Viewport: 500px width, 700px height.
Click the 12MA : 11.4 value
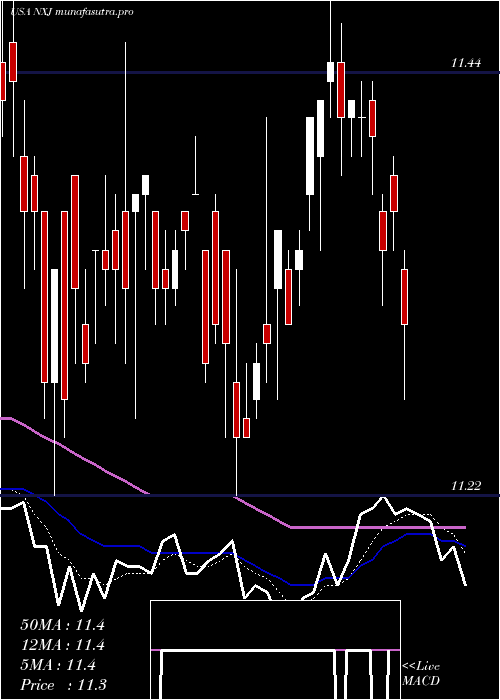[62, 645]
